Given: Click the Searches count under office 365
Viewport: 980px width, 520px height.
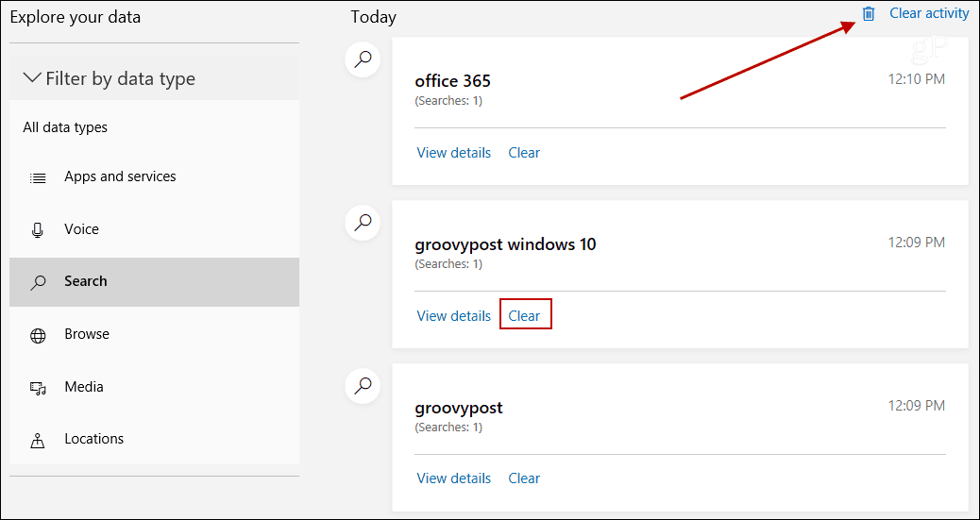Looking at the screenshot, I should (448, 101).
